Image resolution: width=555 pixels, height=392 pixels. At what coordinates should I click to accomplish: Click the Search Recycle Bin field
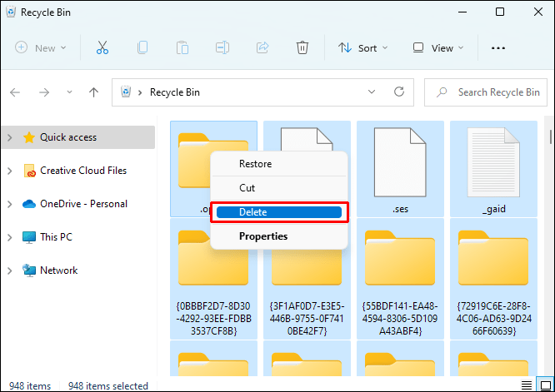(486, 92)
